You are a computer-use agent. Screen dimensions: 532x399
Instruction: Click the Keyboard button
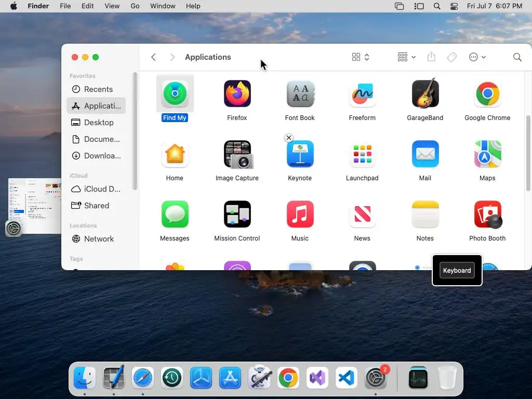click(x=457, y=270)
